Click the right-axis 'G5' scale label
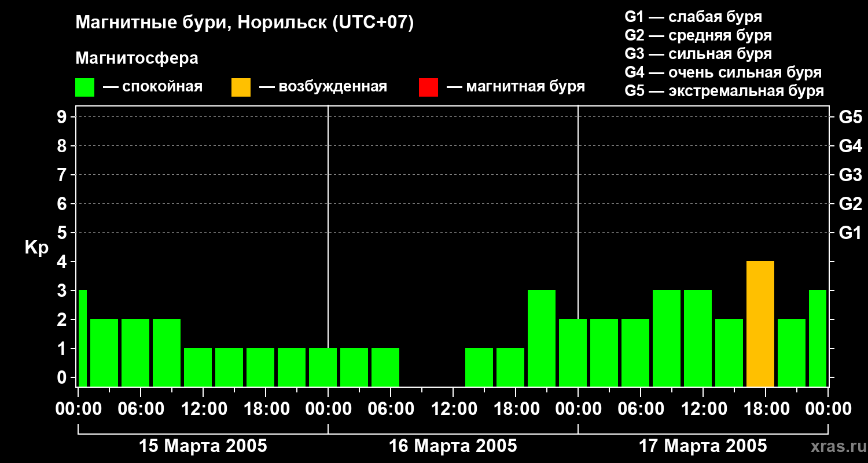The height and width of the screenshot is (463, 868). 850,117
